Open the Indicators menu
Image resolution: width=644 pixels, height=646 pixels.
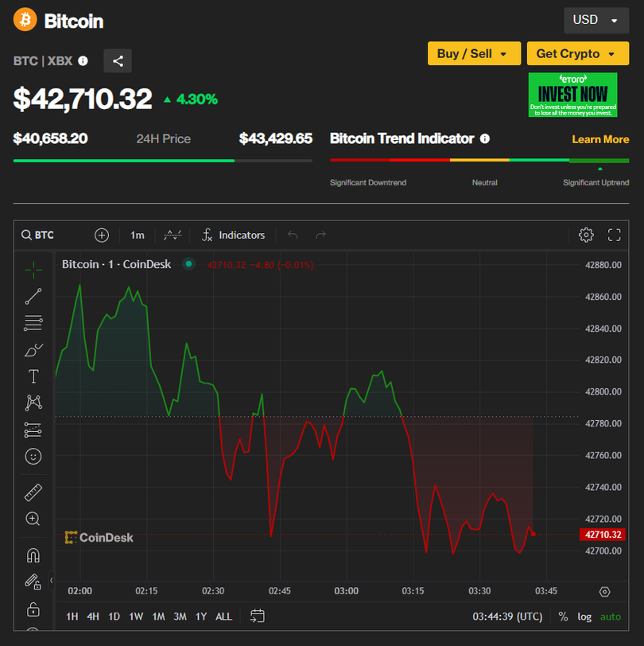point(233,235)
